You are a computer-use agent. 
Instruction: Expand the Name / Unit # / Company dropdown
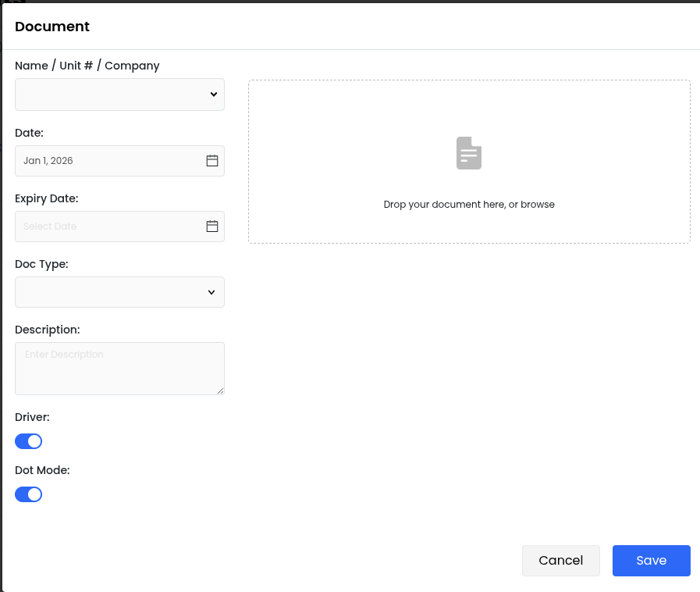(x=119, y=95)
